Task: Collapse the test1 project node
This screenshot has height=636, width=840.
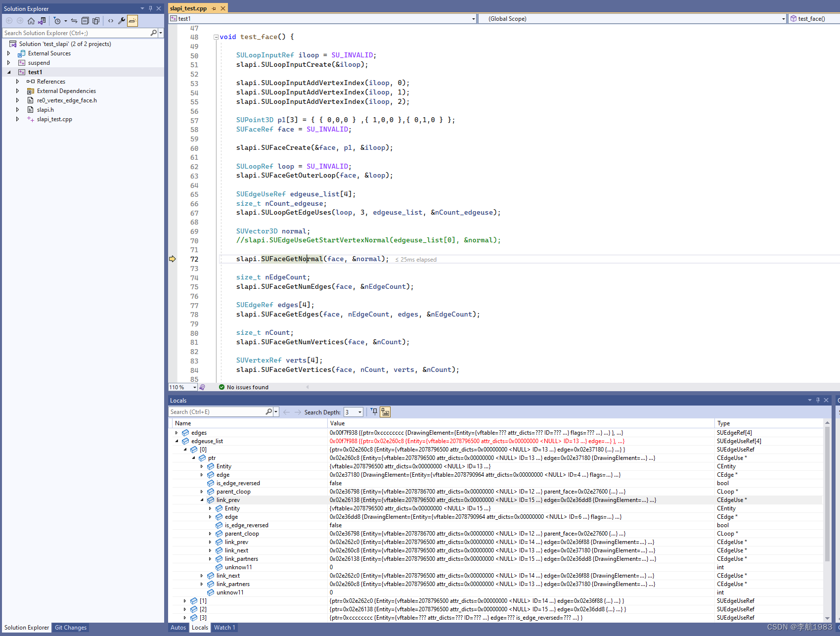Action: pyautogui.click(x=8, y=72)
